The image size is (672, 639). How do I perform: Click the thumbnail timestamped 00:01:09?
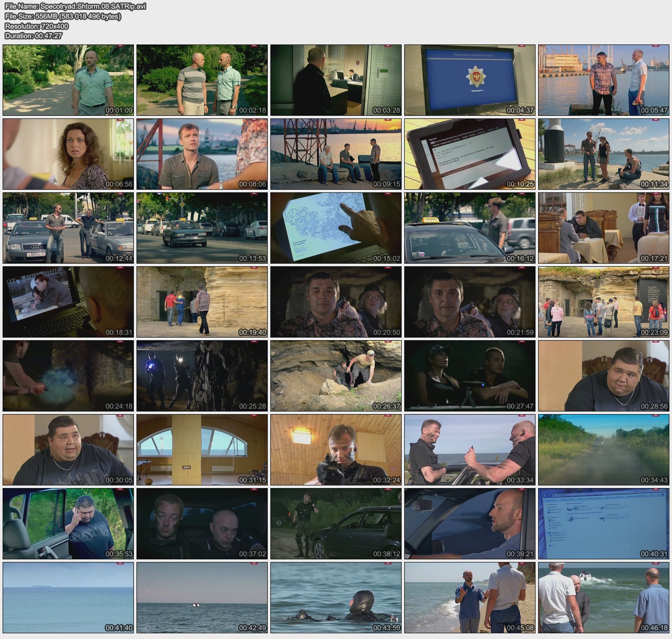68,80
